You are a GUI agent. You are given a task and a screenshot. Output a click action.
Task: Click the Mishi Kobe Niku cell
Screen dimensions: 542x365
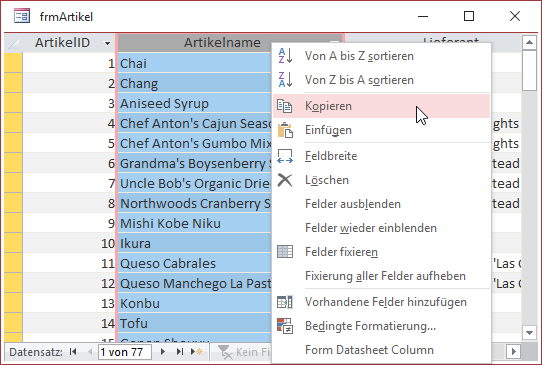tap(195, 223)
